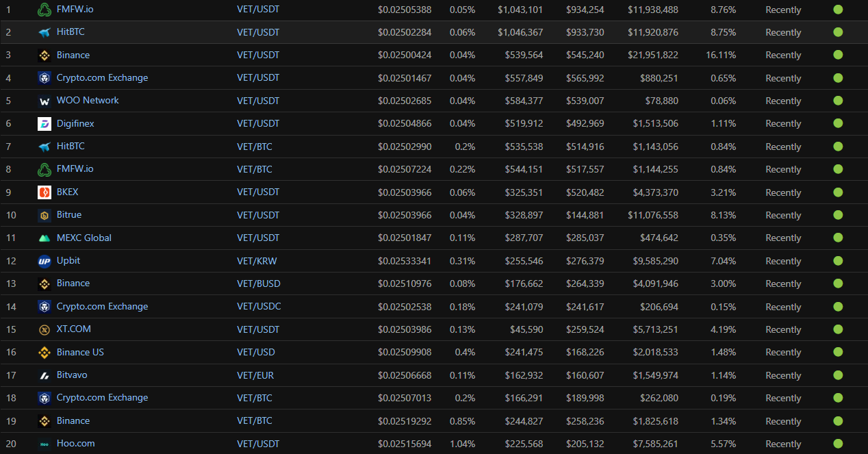Click Crypto.com Exchange logo in row 18
Screen dimensions: 868x454
(44, 398)
